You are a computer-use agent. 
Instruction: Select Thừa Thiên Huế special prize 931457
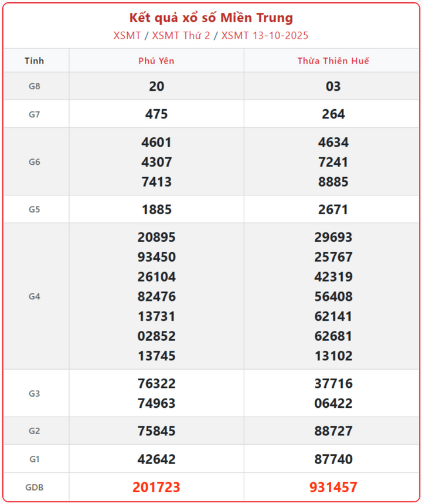click(x=333, y=488)
